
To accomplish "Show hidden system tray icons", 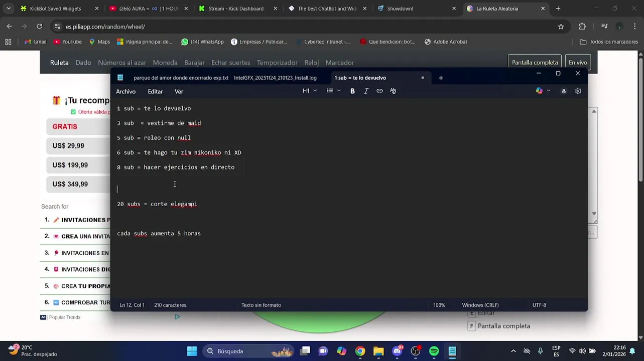I will 513,351.
